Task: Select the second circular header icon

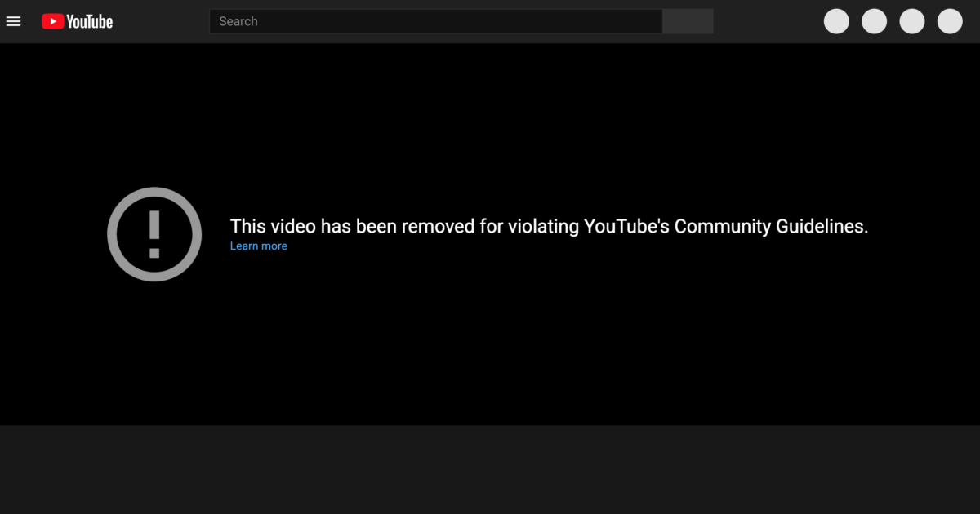Action: point(874,21)
